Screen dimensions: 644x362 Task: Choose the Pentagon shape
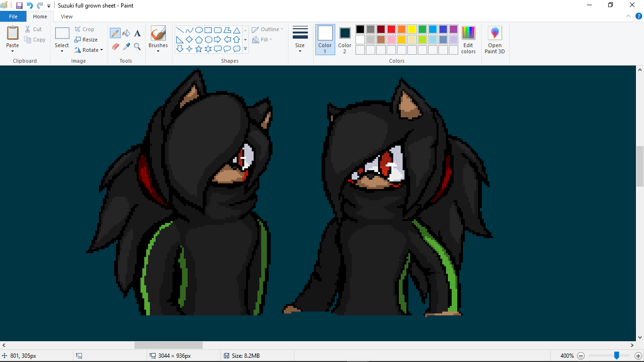(x=199, y=40)
